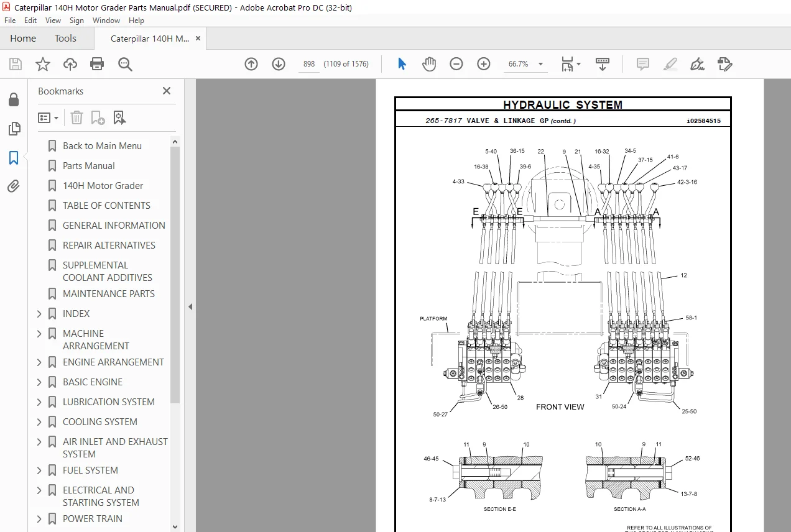Open the security lock panel icon
This screenshot has height=532, width=791.
pos(14,99)
